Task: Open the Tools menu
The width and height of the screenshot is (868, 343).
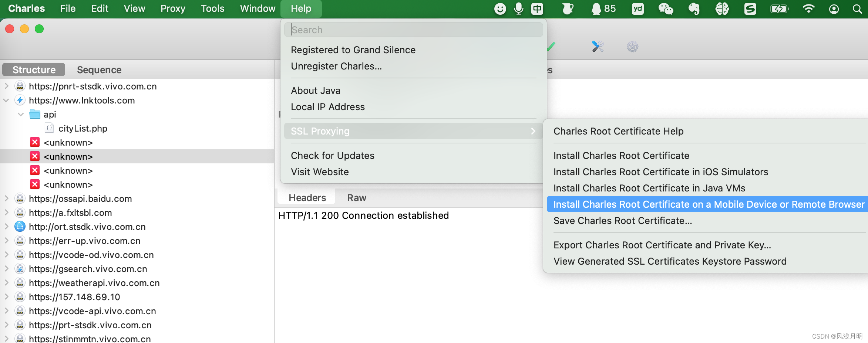Action: pos(212,9)
